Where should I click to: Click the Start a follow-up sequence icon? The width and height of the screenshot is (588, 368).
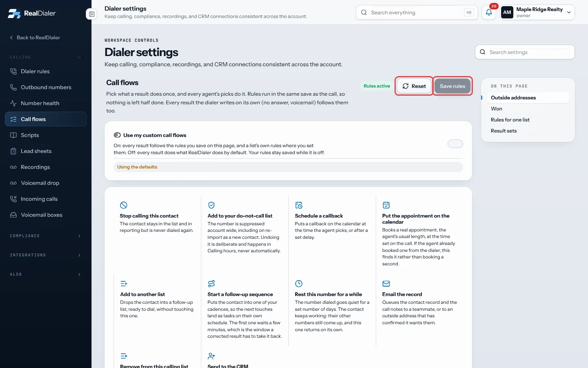(212, 283)
